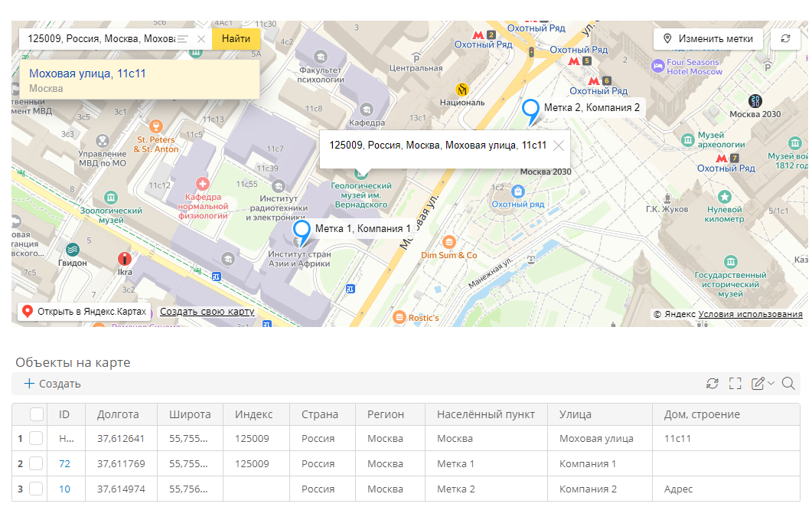The width and height of the screenshot is (812, 507).
Task: Click the Создать свою карту link
Action: click(x=207, y=312)
